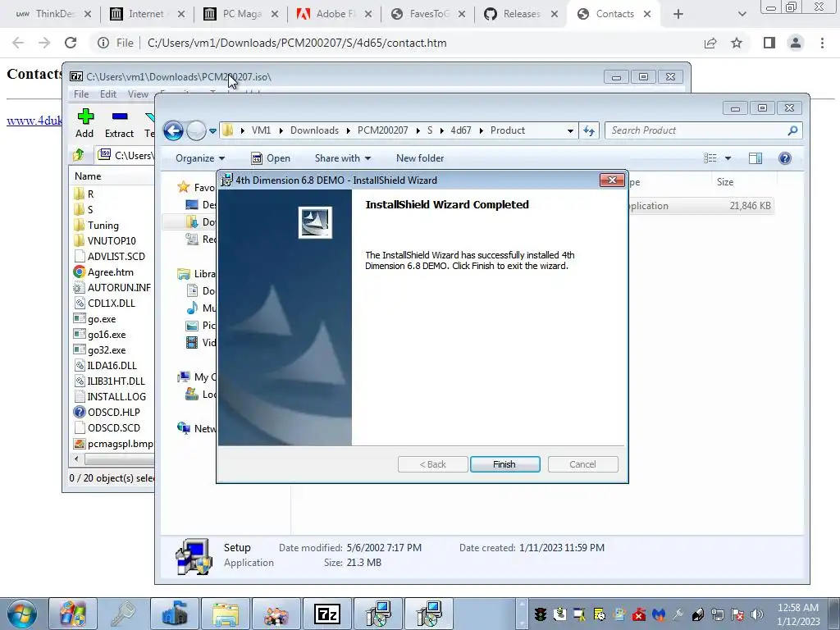Screen dimensions: 840x630
Task: Click the share page icon in Chrome
Action: point(710,43)
